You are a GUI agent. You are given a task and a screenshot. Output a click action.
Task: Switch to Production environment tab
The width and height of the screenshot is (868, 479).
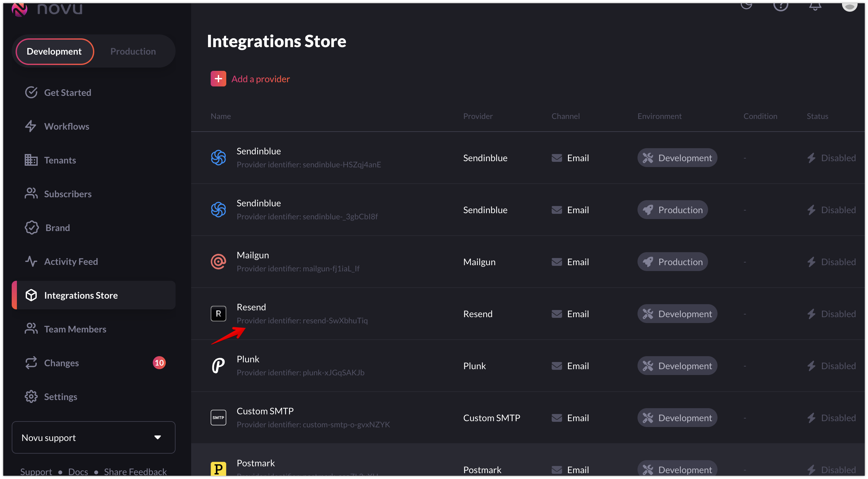(x=133, y=51)
